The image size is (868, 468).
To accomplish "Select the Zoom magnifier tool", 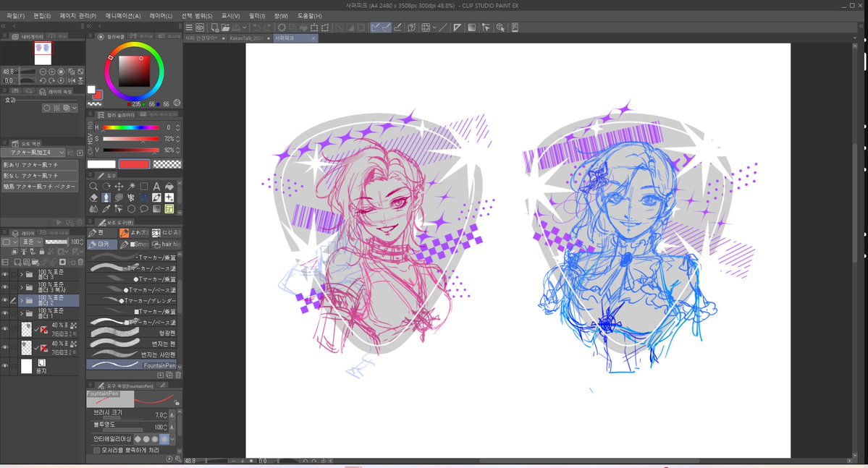I will 93,187.
